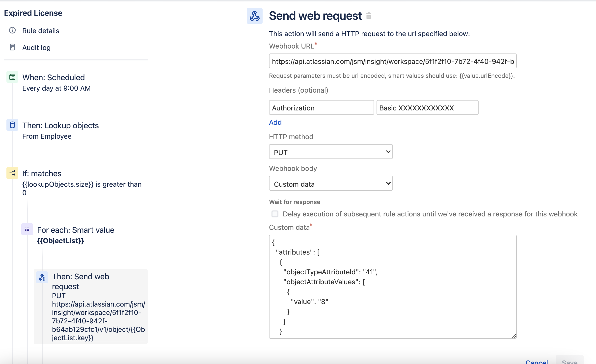Viewport: 596px width, 364px height.
Task: Open the Webhook body Custom data dropdown
Action: 331,183
